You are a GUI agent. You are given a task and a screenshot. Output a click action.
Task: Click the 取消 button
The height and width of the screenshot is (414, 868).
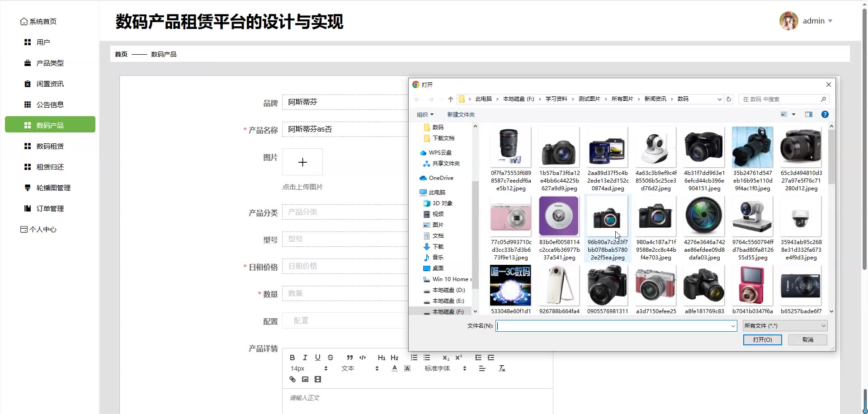807,340
